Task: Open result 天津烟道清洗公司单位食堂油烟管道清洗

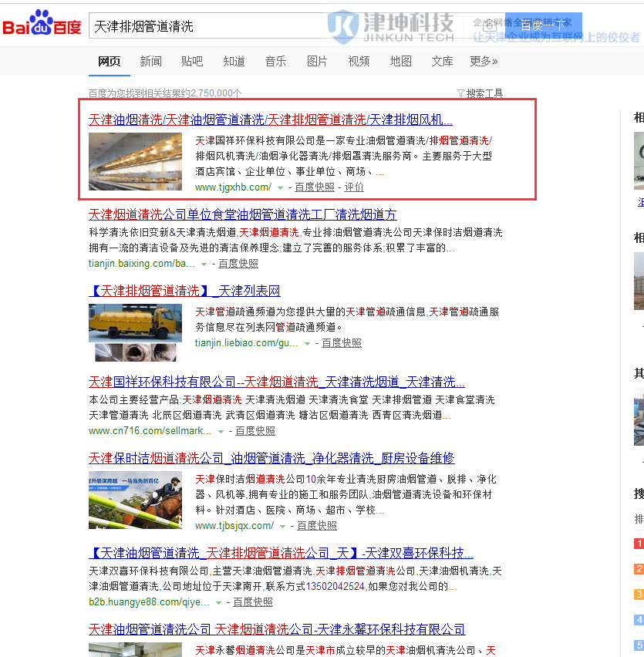Action: click(243, 214)
